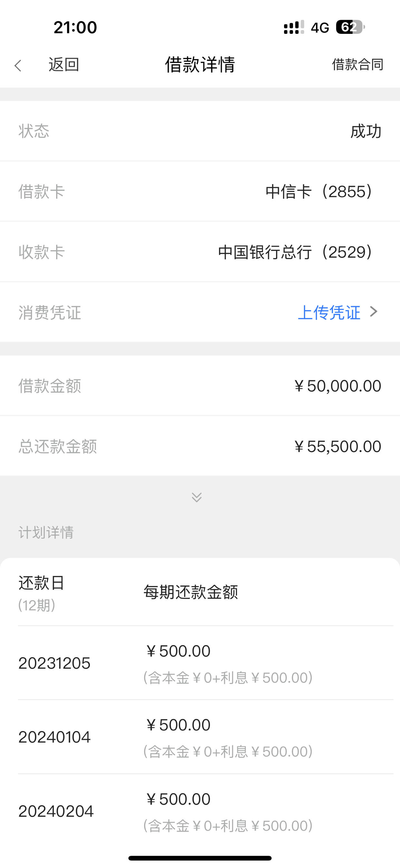Select the 20231205 repayment entry

[x=206, y=663]
